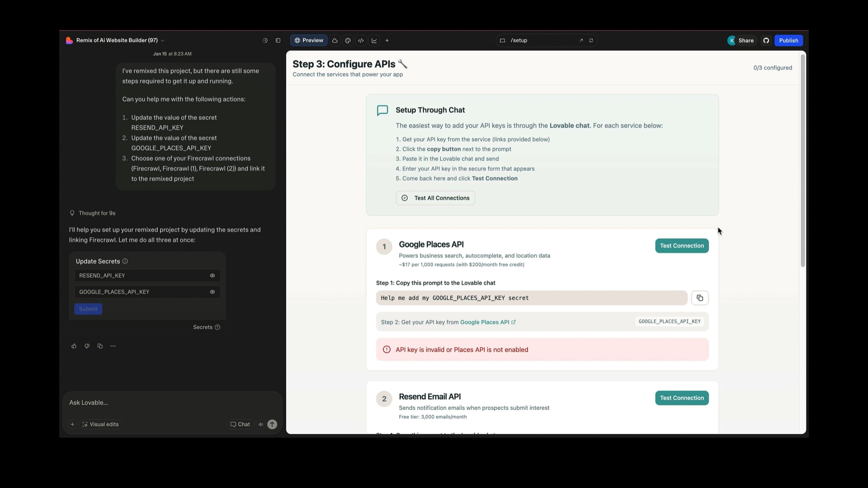The height and width of the screenshot is (488, 868).
Task: Copy the assistant message
Action: pos(100,346)
